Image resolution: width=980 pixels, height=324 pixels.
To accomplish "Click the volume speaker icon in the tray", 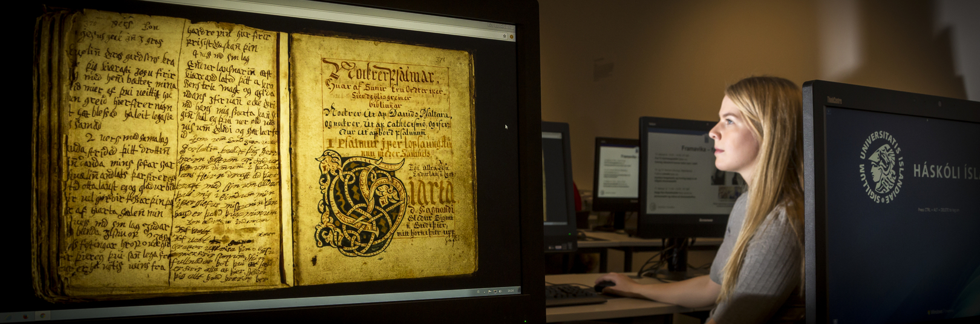I will (x=500, y=291).
